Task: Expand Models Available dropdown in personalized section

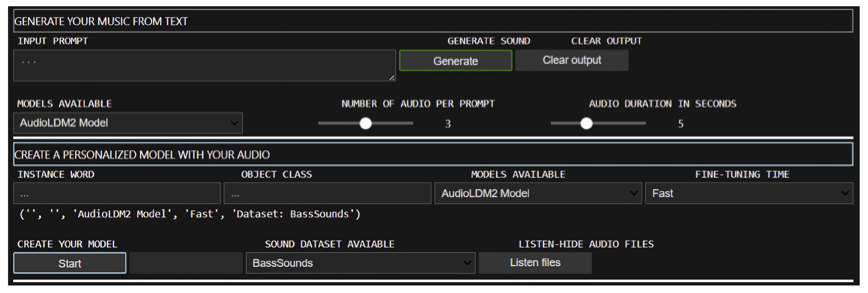Action: pyautogui.click(x=538, y=193)
